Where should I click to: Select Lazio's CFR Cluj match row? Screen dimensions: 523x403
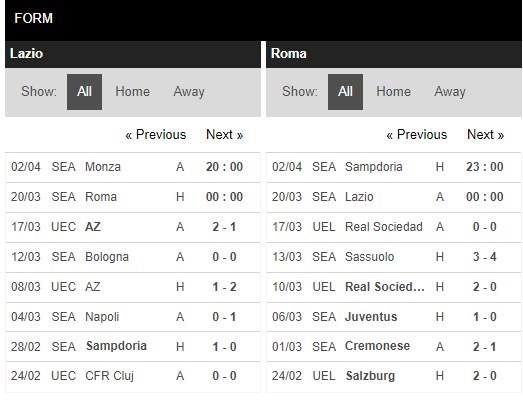(x=133, y=376)
